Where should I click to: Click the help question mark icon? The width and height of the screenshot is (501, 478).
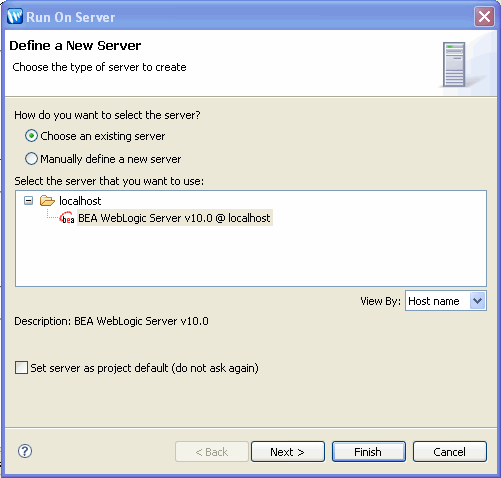coord(25,451)
